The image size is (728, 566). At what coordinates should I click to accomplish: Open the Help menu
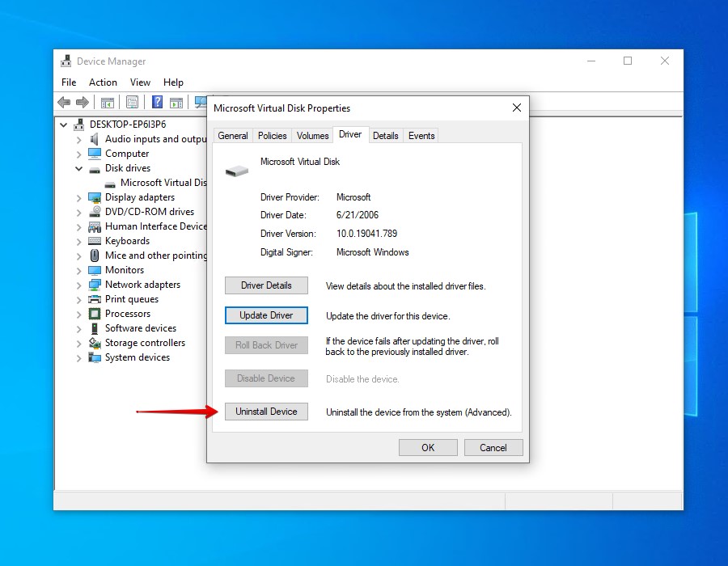173,82
